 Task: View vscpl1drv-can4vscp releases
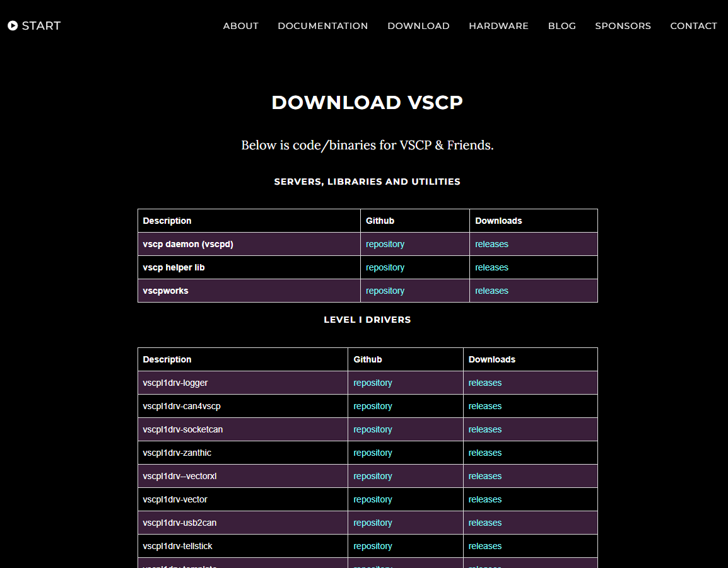484,406
